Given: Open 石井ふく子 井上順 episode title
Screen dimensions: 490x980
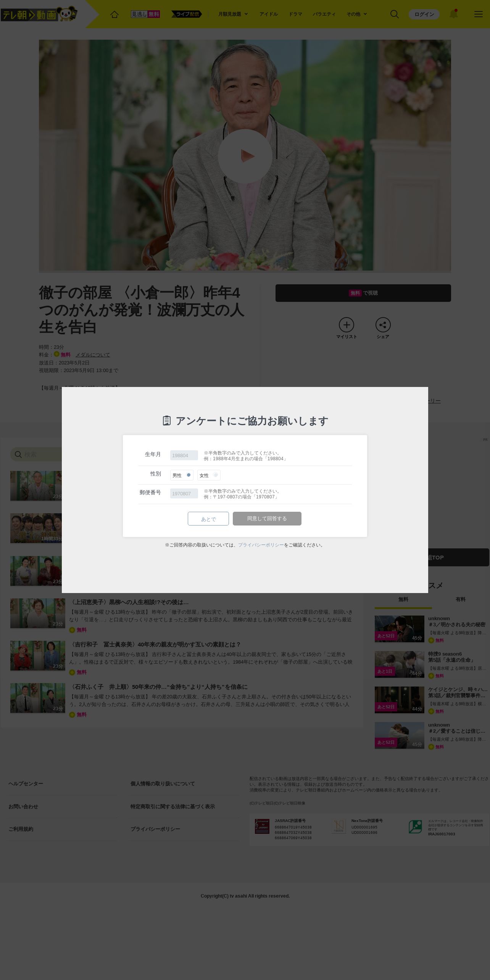Looking at the screenshot, I should click(x=158, y=687).
